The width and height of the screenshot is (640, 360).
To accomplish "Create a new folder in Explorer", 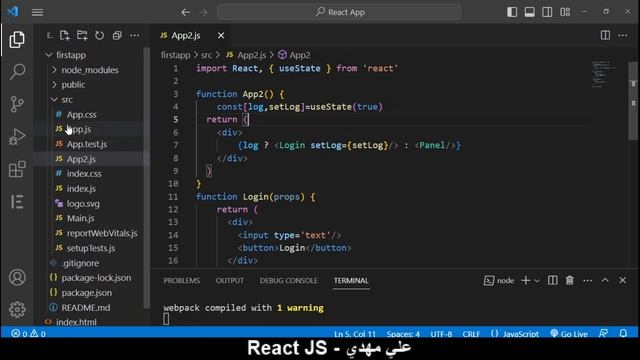I will (x=82, y=36).
